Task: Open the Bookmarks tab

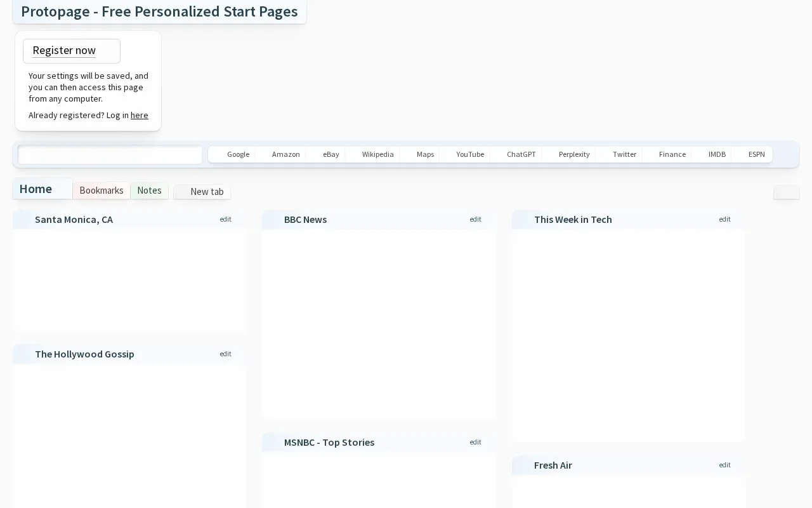Action: click(101, 190)
